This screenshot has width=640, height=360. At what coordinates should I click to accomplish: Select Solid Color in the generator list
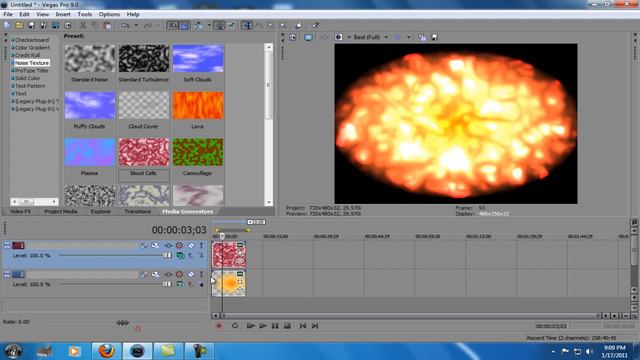tap(27, 78)
